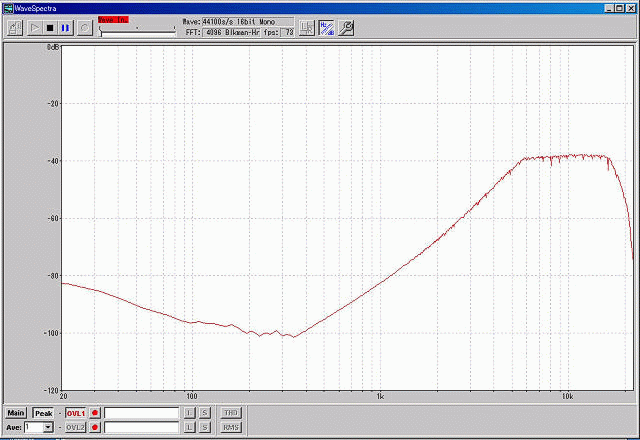This screenshot has width=640, height=440.
Task: Click the red dot next to OVL1
Action: (96, 412)
